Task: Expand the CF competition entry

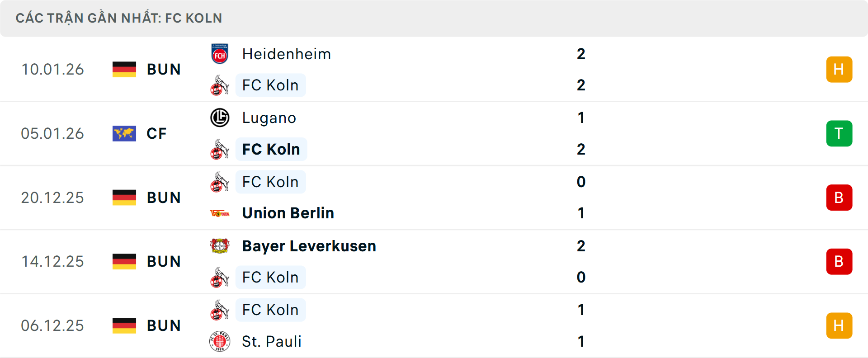Action: pyautogui.click(x=156, y=133)
